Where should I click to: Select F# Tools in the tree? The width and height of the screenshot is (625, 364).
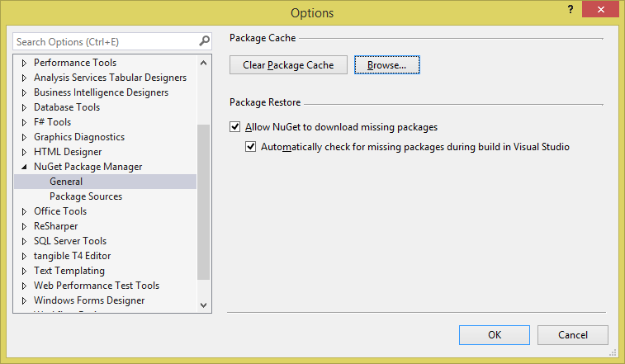52,122
